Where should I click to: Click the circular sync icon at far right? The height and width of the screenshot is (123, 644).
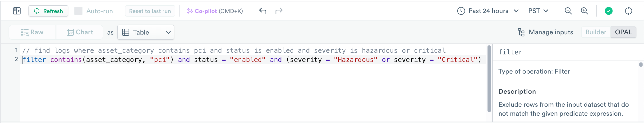click(x=628, y=11)
